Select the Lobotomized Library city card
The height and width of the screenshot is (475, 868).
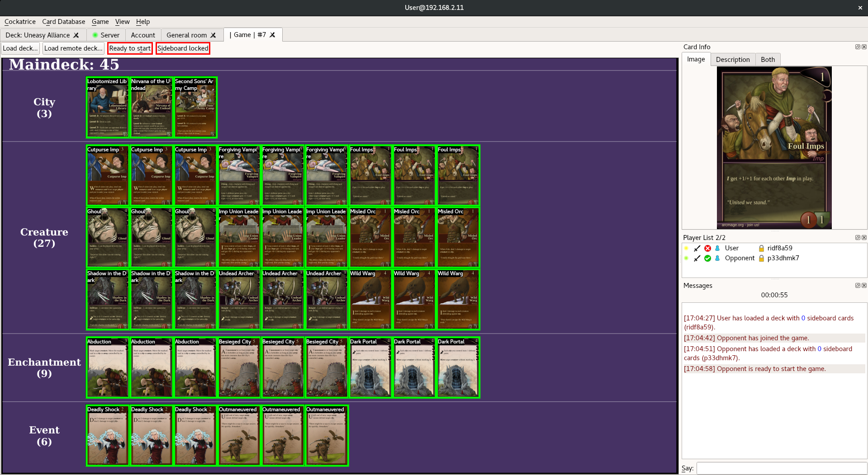108,108
